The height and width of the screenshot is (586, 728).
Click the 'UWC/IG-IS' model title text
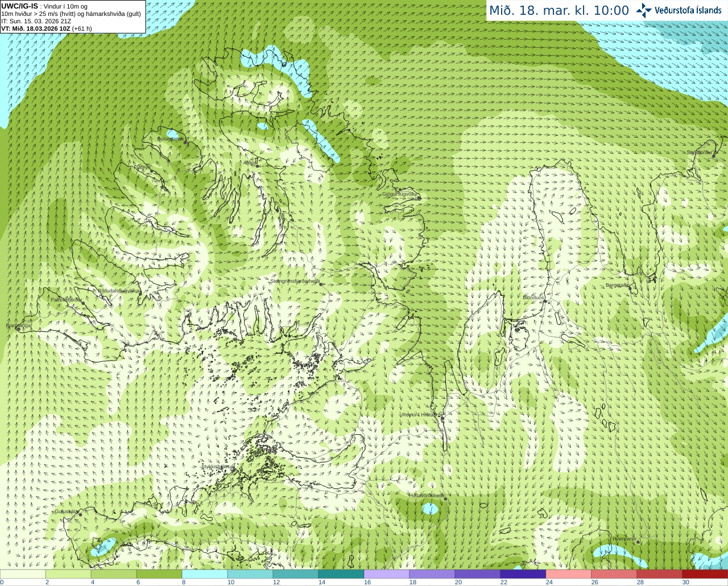pyautogui.click(x=19, y=6)
